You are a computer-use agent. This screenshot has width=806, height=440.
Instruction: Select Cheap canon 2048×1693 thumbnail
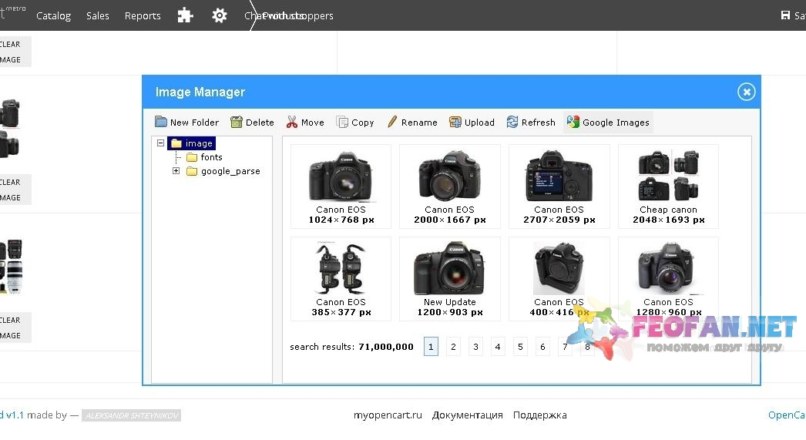pos(668,187)
